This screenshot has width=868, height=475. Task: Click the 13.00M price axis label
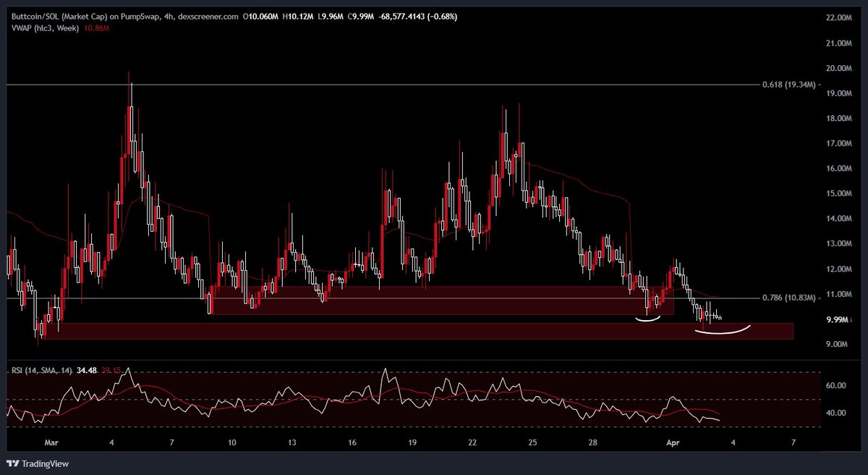point(839,243)
